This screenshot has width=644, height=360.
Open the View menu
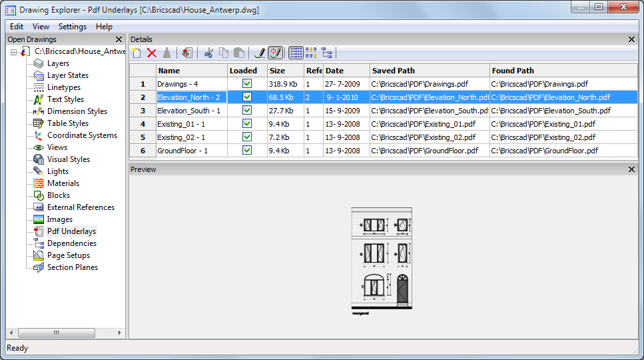(41, 26)
